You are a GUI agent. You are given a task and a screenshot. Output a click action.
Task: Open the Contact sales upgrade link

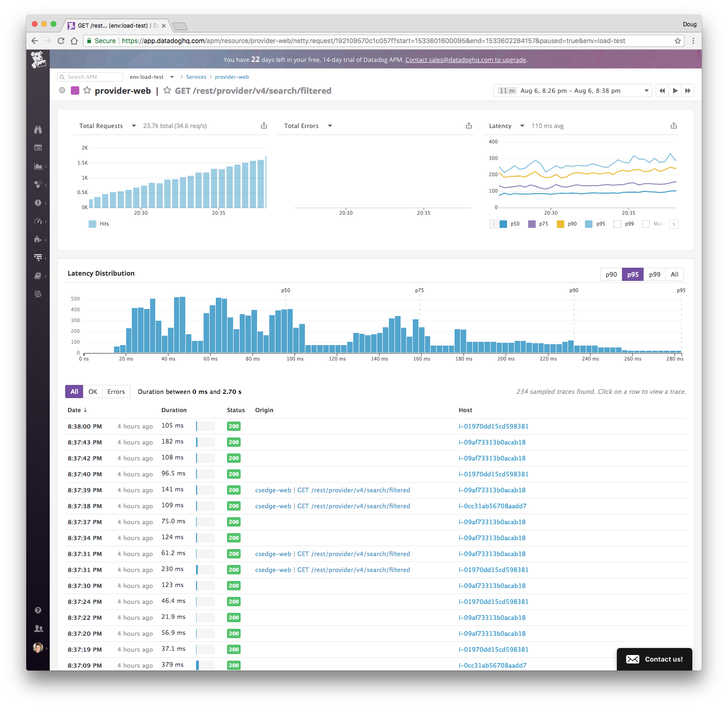tap(465, 60)
